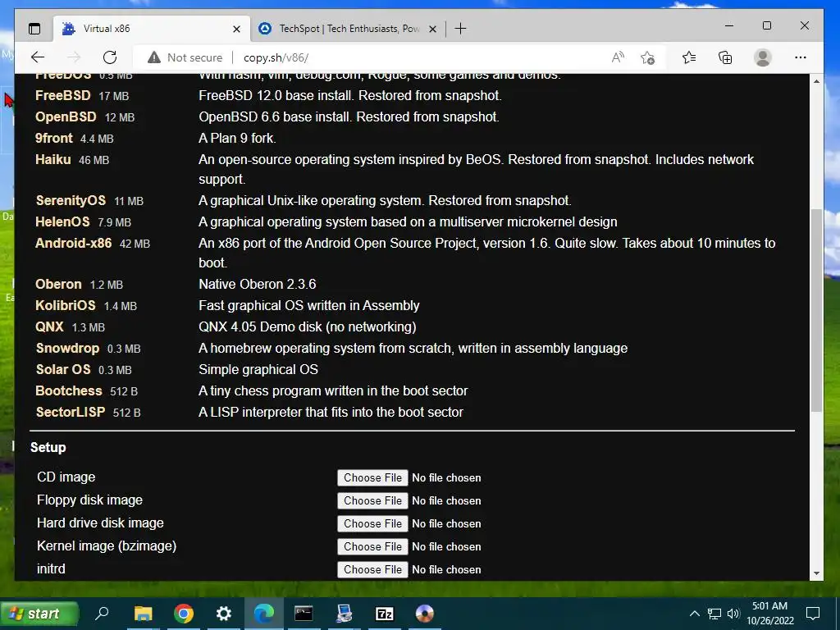Choose File for Kernel image (bzimage)
The image size is (840, 630).
372,547
